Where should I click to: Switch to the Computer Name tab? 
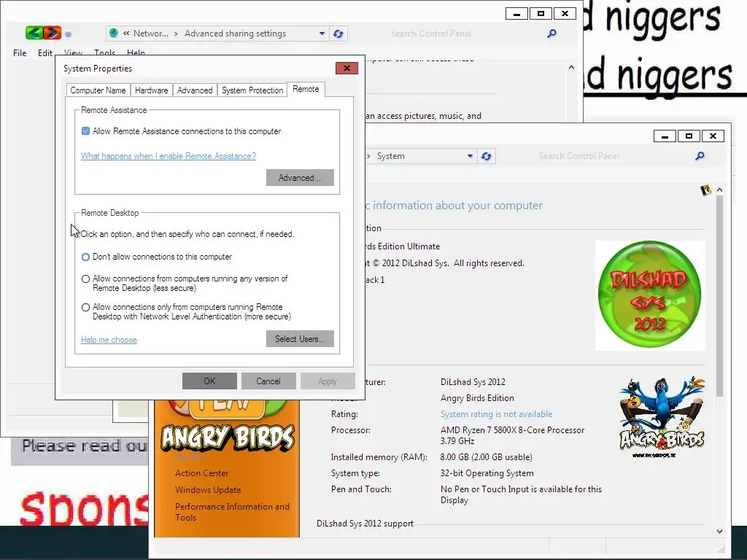click(98, 90)
